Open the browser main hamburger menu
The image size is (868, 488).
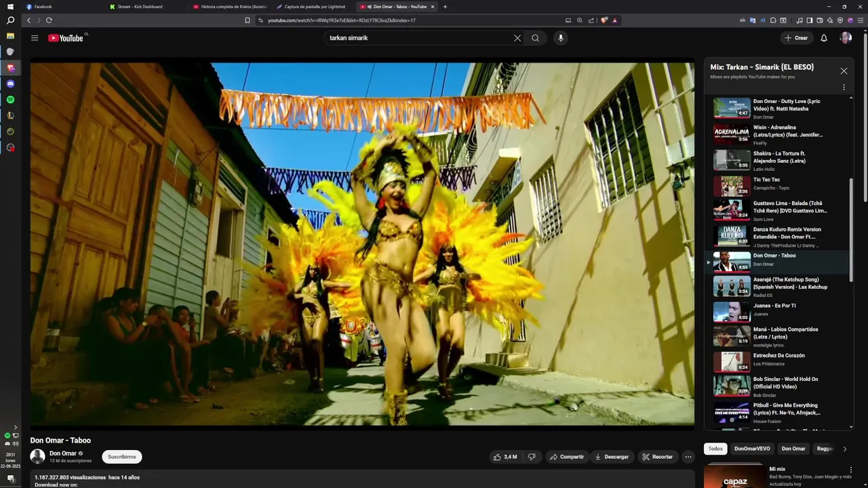(x=861, y=20)
